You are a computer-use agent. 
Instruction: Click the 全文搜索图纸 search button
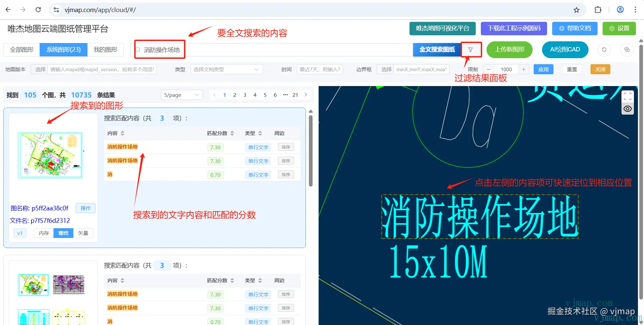(x=437, y=50)
